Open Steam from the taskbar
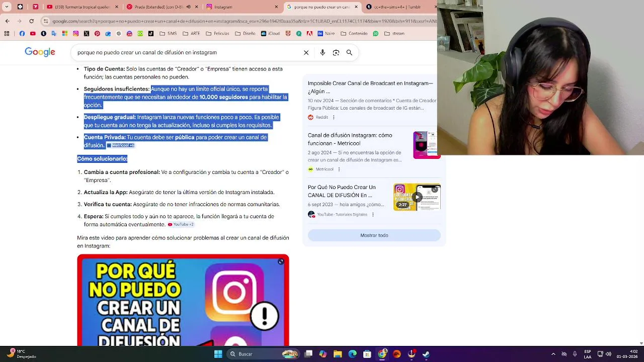Viewport: 644px width, 362px height. pyautogui.click(x=426, y=354)
